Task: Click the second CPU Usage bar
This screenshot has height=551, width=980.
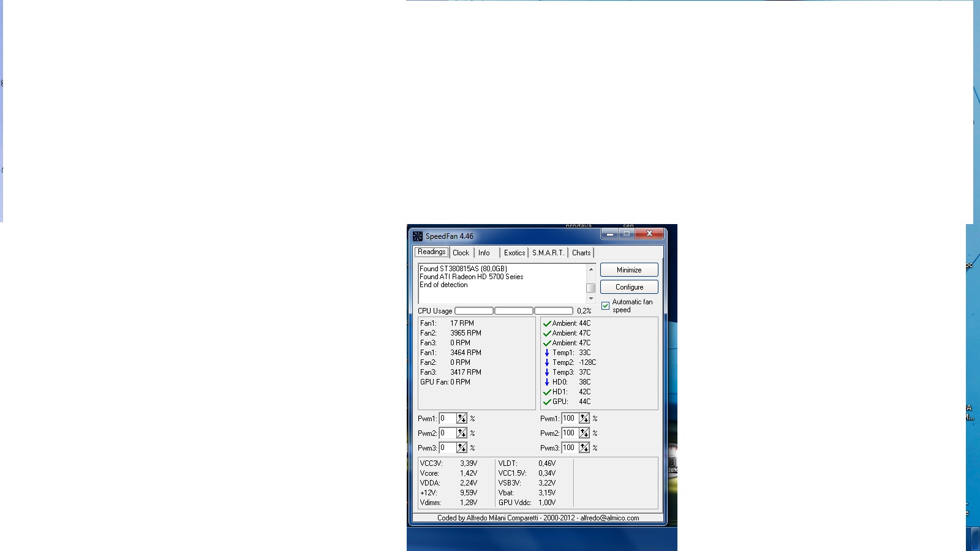Action: click(x=514, y=311)
